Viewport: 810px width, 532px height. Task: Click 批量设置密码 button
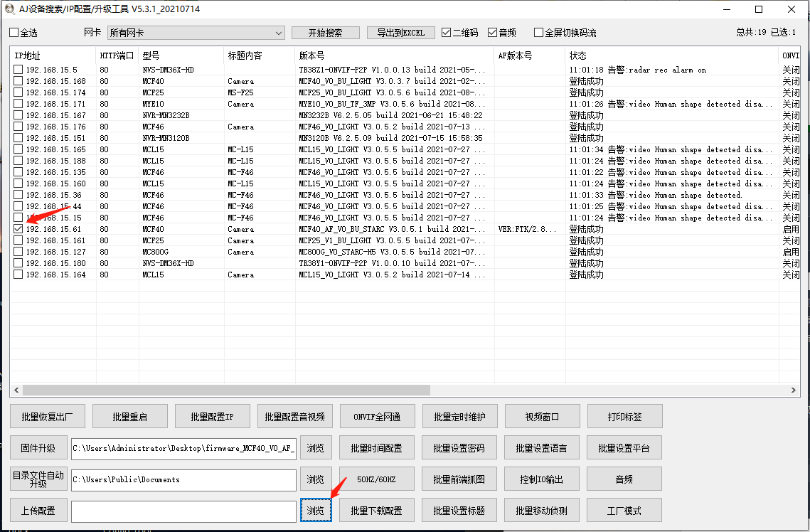pyautogui.click(x=459, y=448)
